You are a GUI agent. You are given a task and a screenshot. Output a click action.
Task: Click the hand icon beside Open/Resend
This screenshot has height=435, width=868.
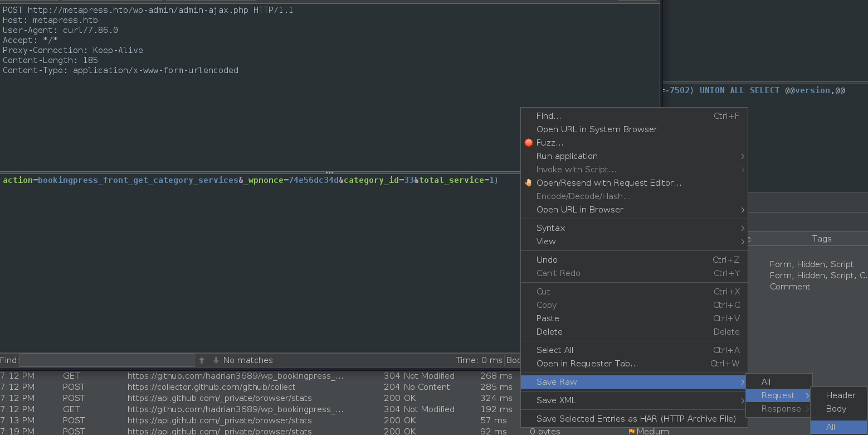529,183
